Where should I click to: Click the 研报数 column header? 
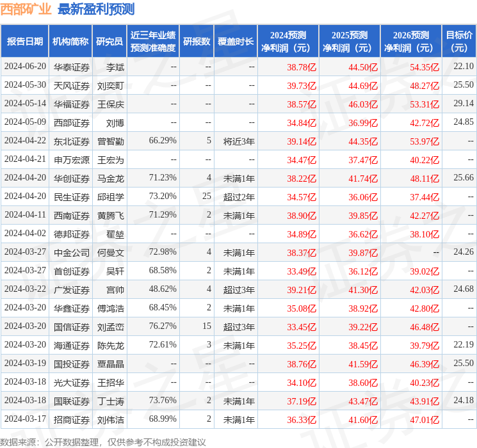pos(197,42)
